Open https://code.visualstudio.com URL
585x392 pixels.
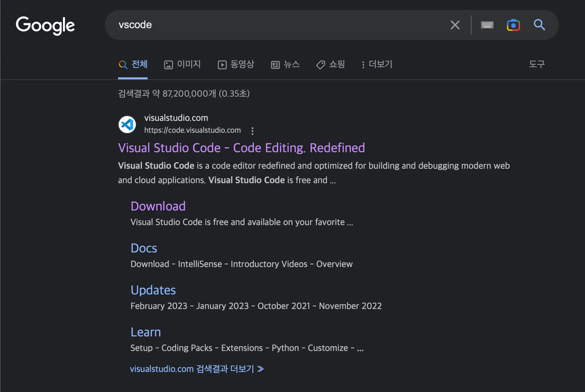point(192,130)
